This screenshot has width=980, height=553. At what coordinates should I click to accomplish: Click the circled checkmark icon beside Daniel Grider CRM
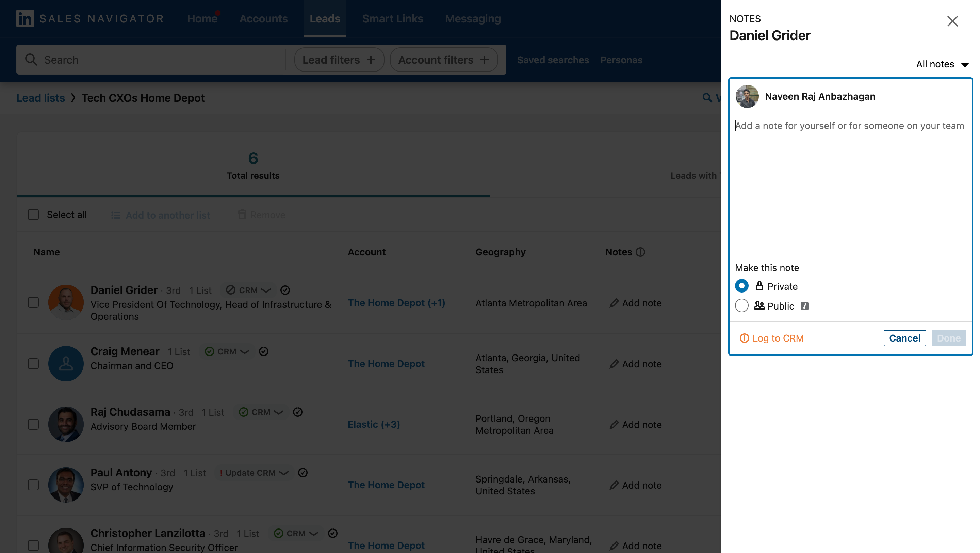pos(285,290)
